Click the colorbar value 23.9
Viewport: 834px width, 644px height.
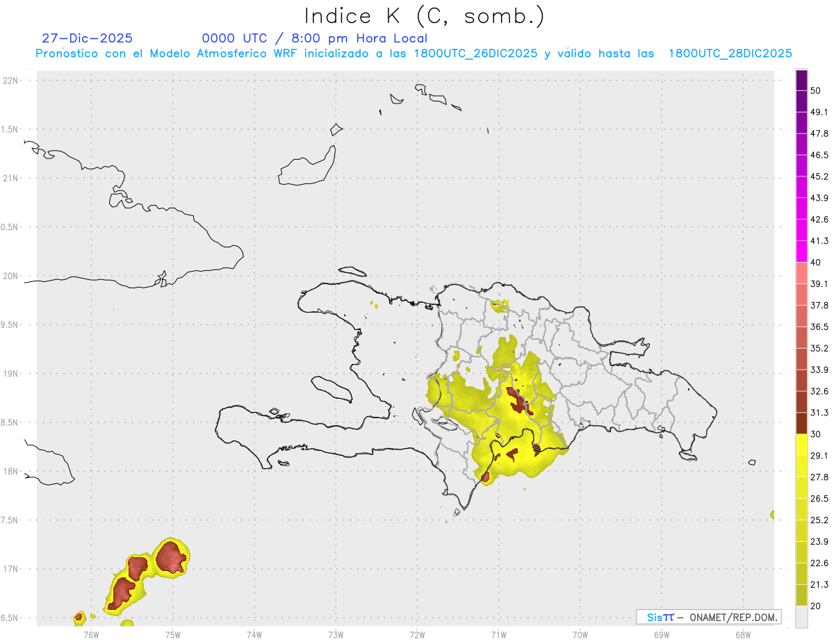coord(819,541)
